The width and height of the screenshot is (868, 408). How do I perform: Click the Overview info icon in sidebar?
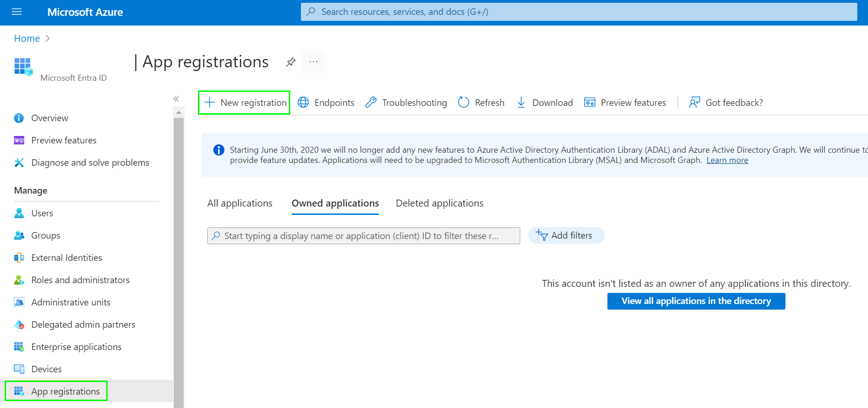pyautogui.click(x=19, y=118)
